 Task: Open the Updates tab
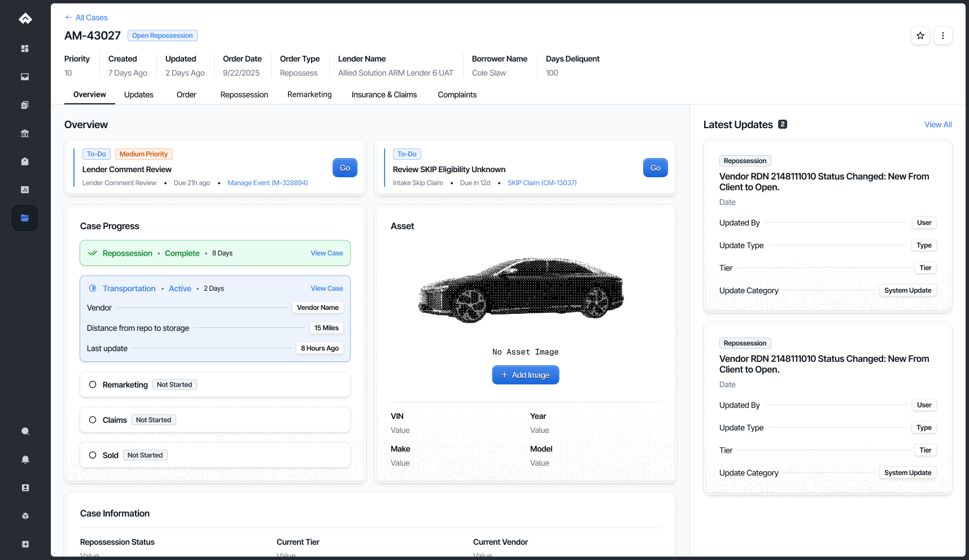click(138, 95)
